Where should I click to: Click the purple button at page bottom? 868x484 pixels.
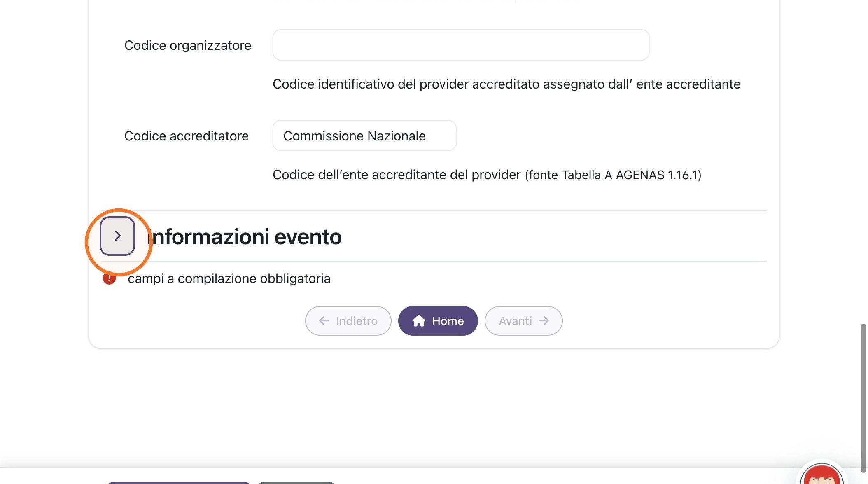click(x=178, y=483)
